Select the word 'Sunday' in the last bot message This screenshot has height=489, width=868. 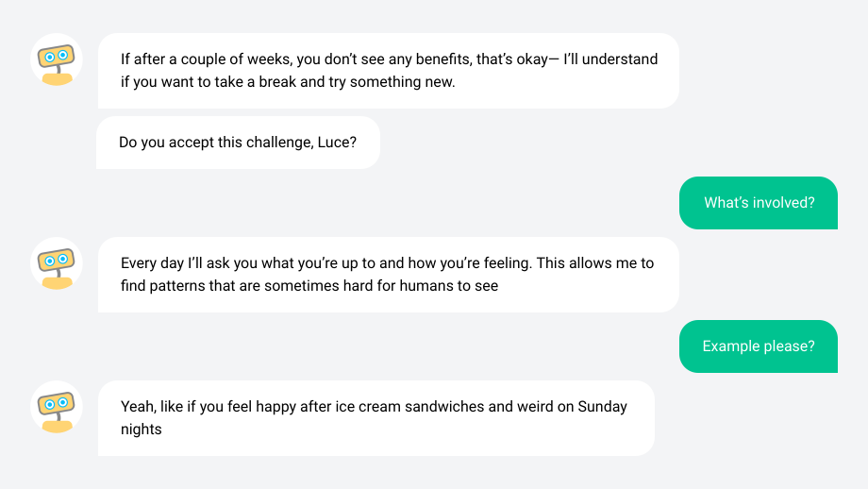pos(602,407)
